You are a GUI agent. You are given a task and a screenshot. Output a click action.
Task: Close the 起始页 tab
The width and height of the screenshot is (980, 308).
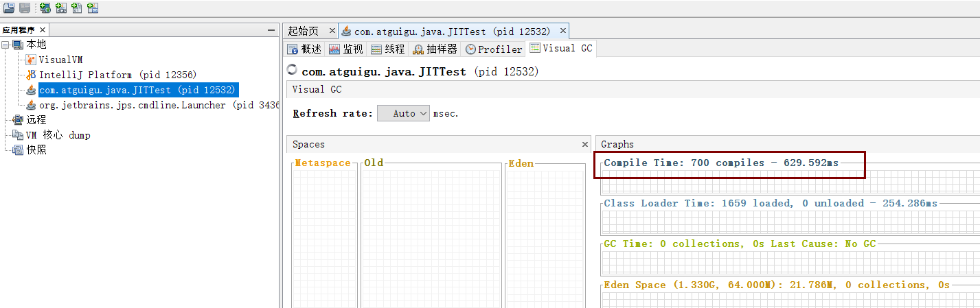click(x=332, y=31)
